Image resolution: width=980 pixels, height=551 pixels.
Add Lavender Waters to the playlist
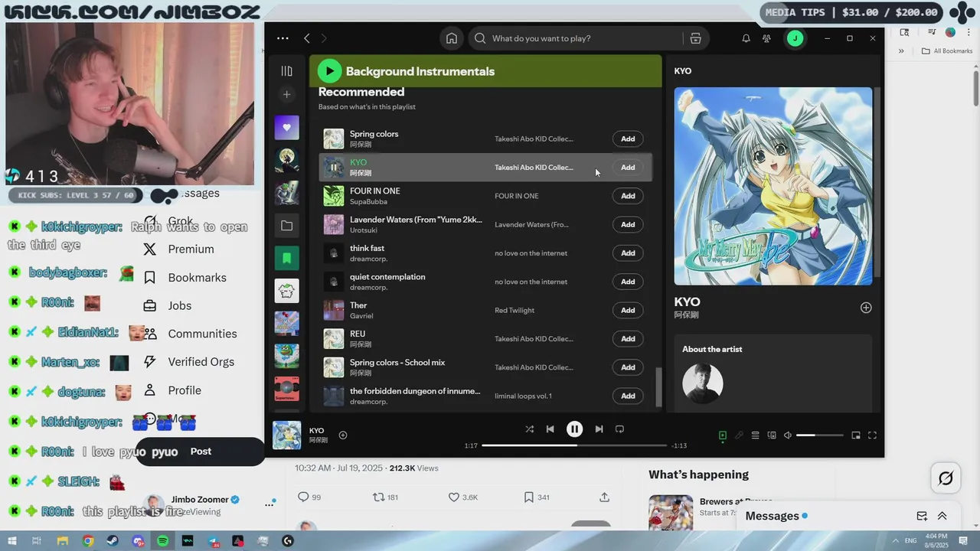(628, 224)
